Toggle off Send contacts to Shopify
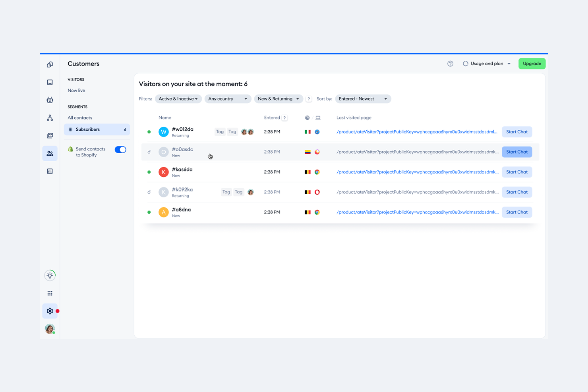 click(120, 149)
